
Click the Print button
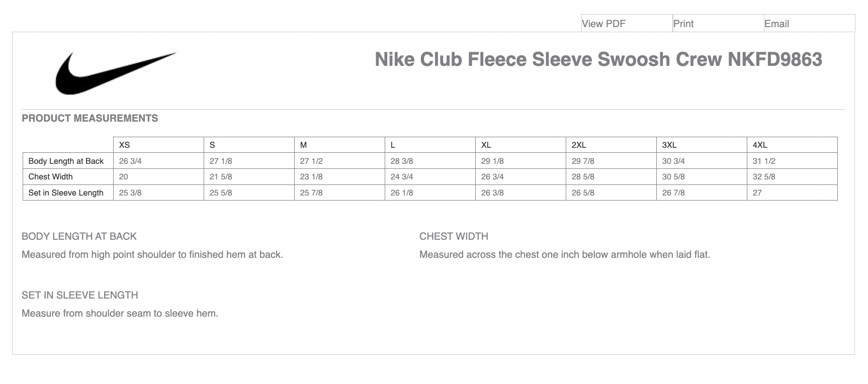pos(683,24)
